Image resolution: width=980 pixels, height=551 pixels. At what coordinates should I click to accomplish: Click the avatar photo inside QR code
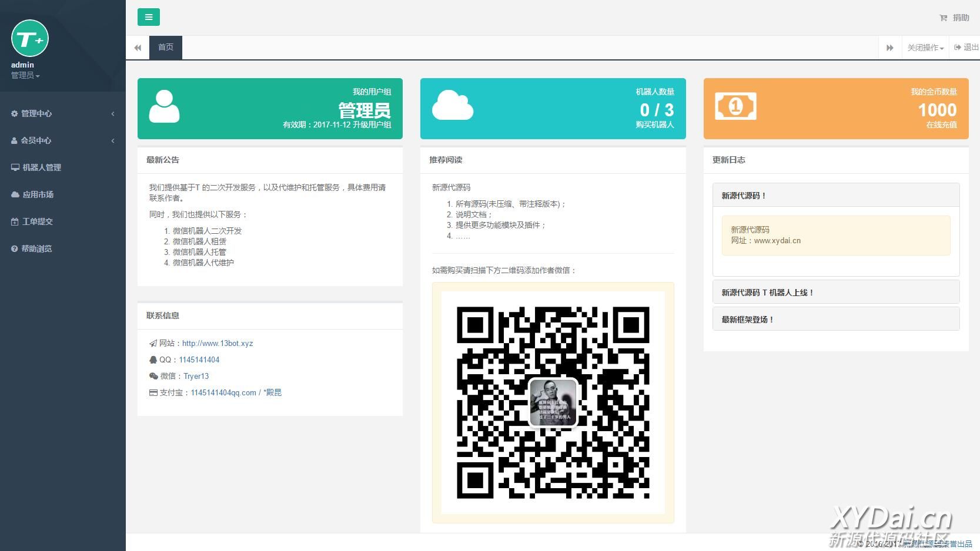(553, 402)
